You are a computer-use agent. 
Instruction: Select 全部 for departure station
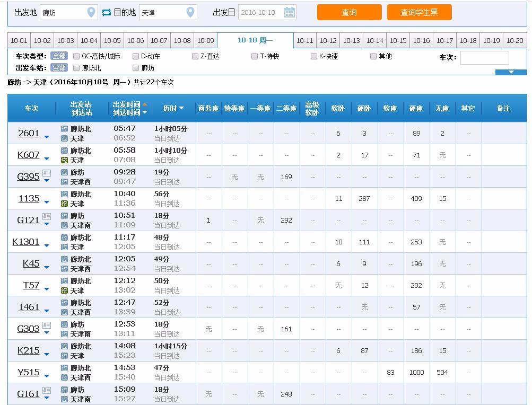59,67
